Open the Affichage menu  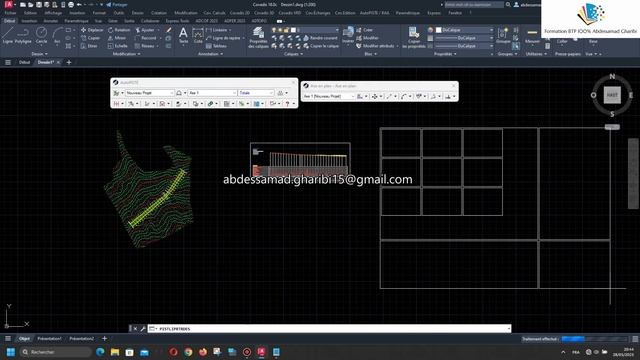[53, 13]
